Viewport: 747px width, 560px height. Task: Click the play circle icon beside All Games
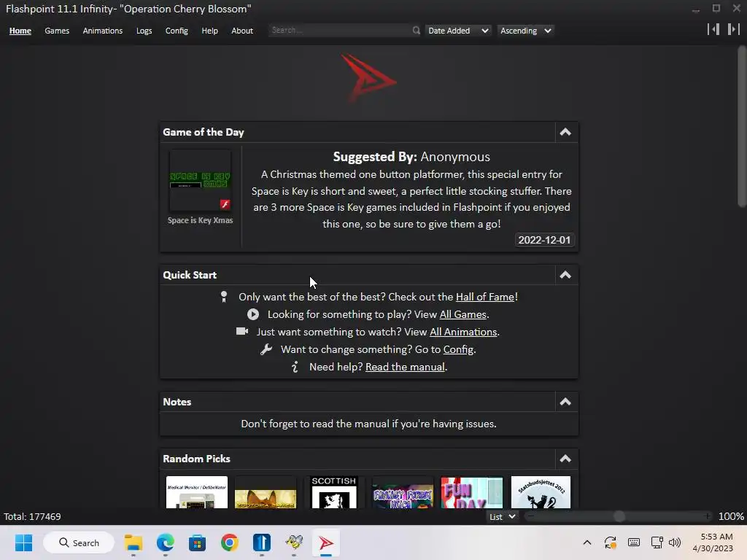click(253, 314)
